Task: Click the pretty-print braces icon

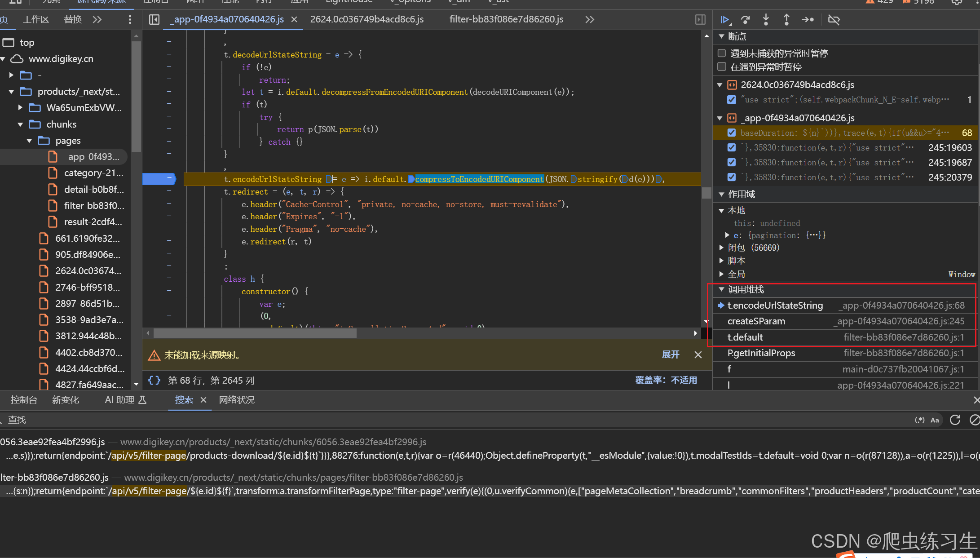Action: coord(154,381)
